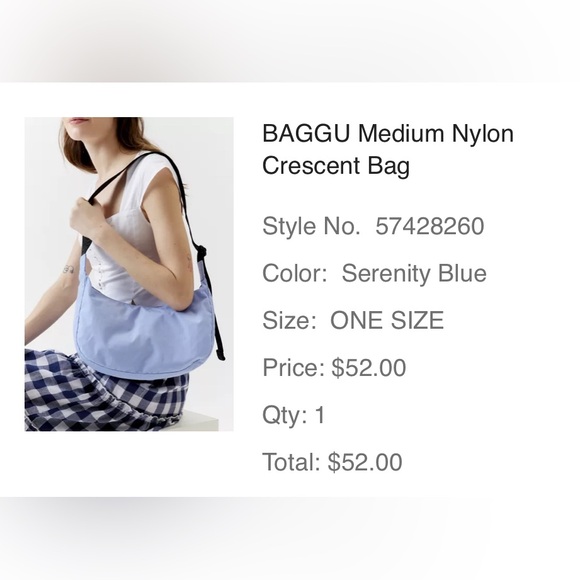Open the blue crescent bag product photo
The height and width of the screenshot is (580, 580).
pyautogui.click(x=129, y=274)
